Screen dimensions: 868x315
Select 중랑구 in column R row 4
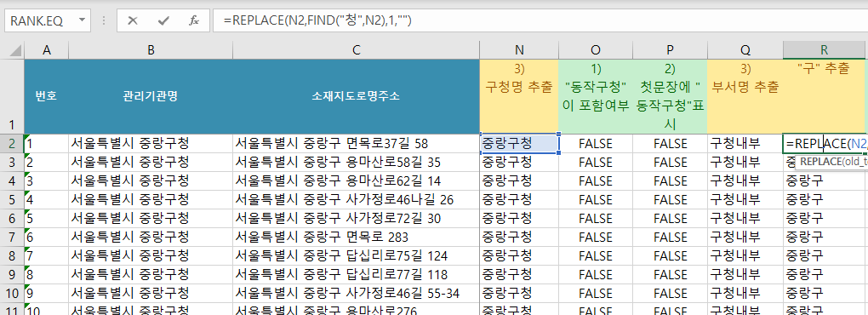825,181
